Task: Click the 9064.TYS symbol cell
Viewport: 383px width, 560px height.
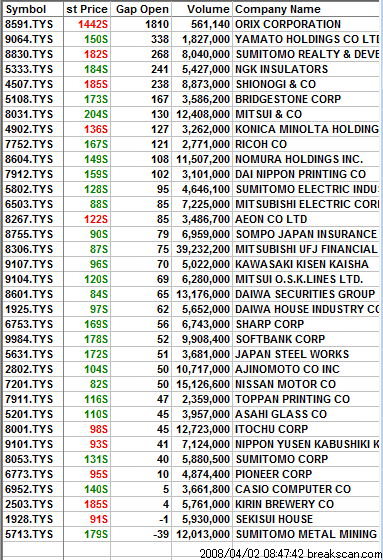Action: [x=29, y=39]
